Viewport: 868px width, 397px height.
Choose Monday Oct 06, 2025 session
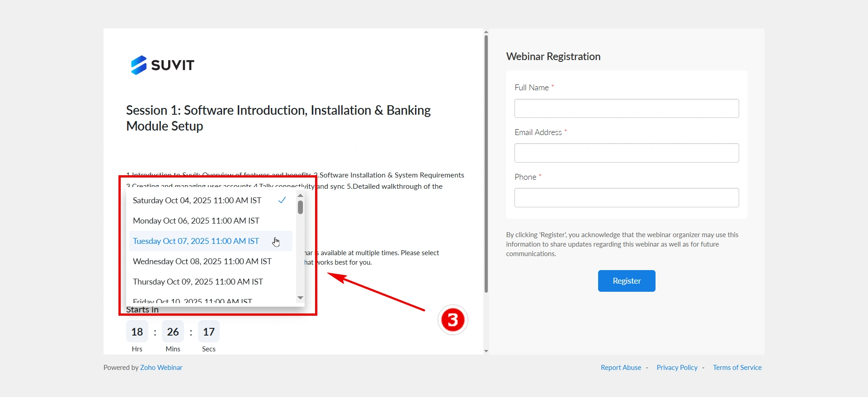click(x=196, y=221)
